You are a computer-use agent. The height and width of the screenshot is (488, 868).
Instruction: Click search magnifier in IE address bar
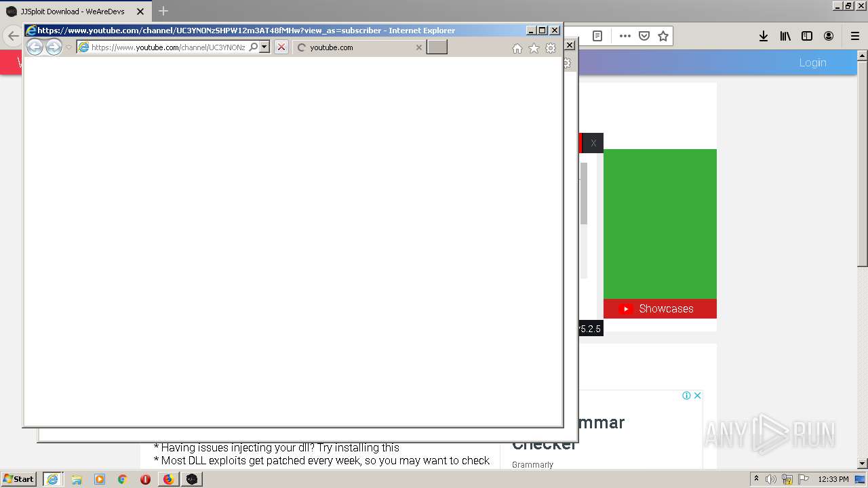pyautogui.click(x=254, y=47)
